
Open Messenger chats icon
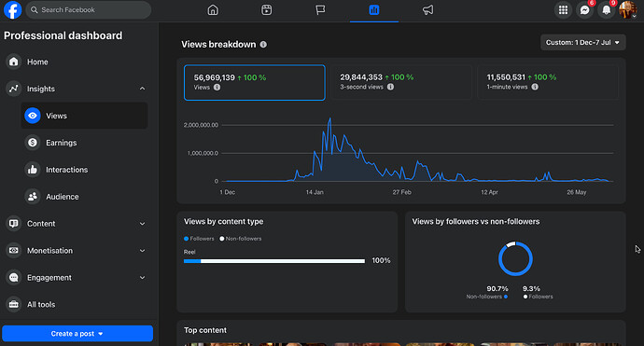coord(585,10)
